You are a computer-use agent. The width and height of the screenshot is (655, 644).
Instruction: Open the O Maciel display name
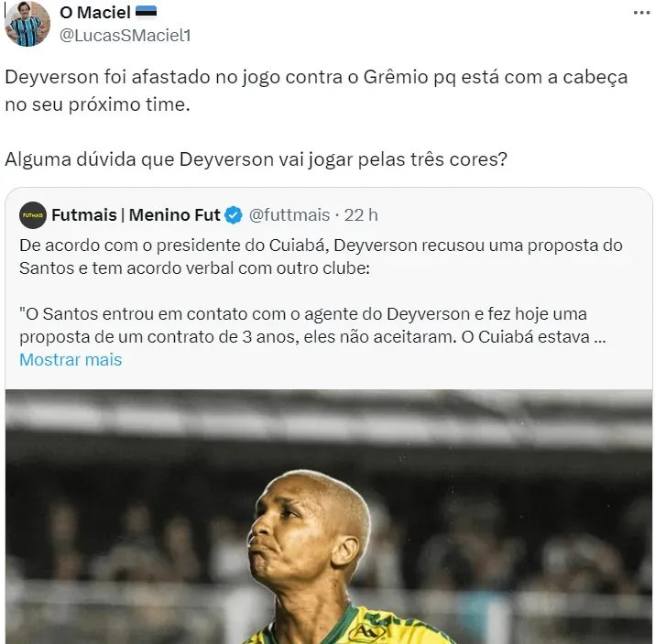coord(95,13)
